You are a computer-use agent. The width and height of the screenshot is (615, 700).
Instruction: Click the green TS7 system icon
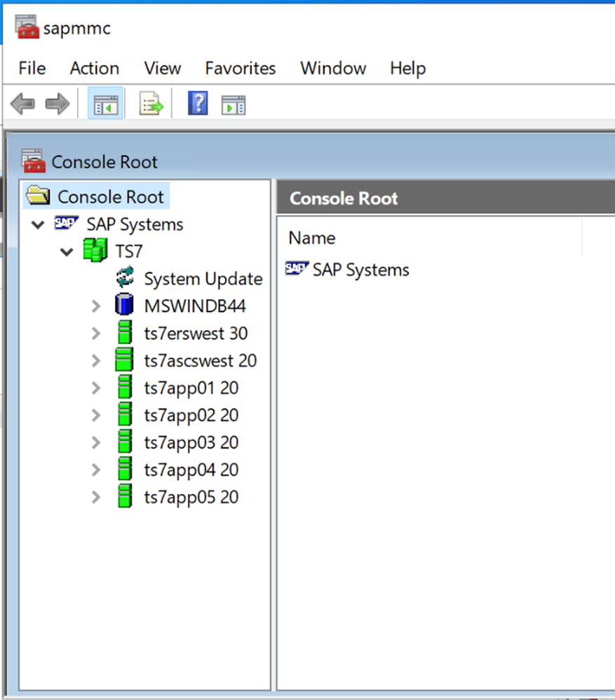click(x=95, y=250)
